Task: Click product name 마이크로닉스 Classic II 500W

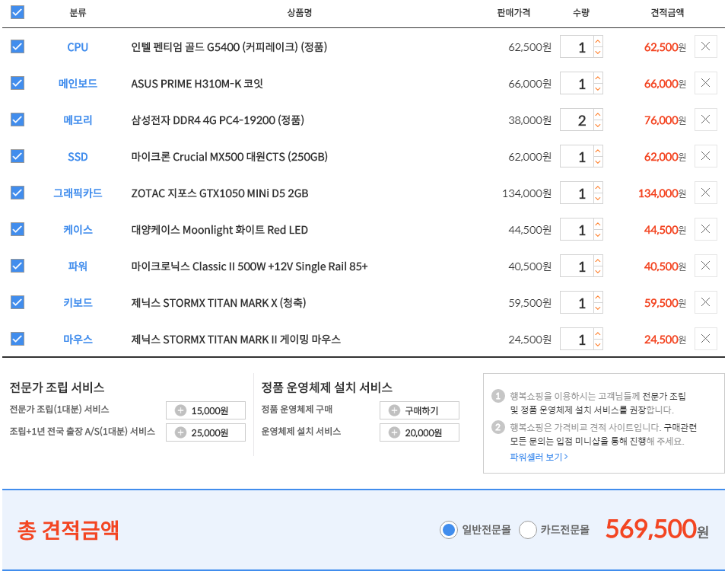Action: tap(250, 266)
